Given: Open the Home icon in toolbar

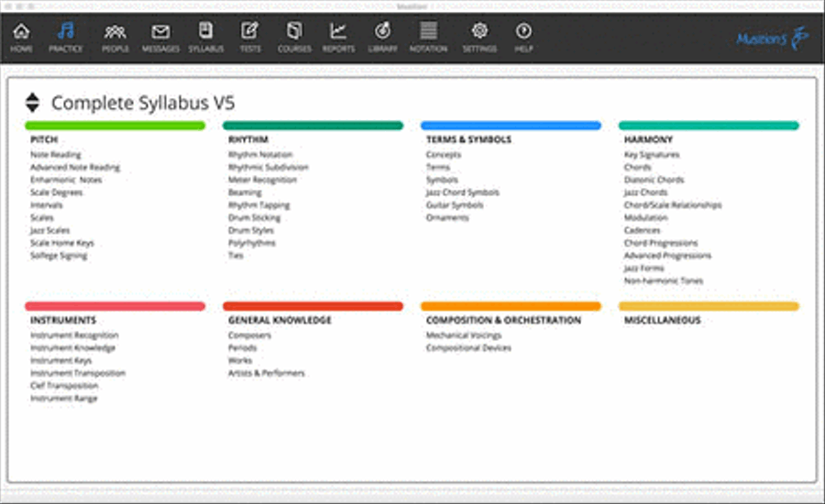Looking at the screenshot, I should 21,31.
